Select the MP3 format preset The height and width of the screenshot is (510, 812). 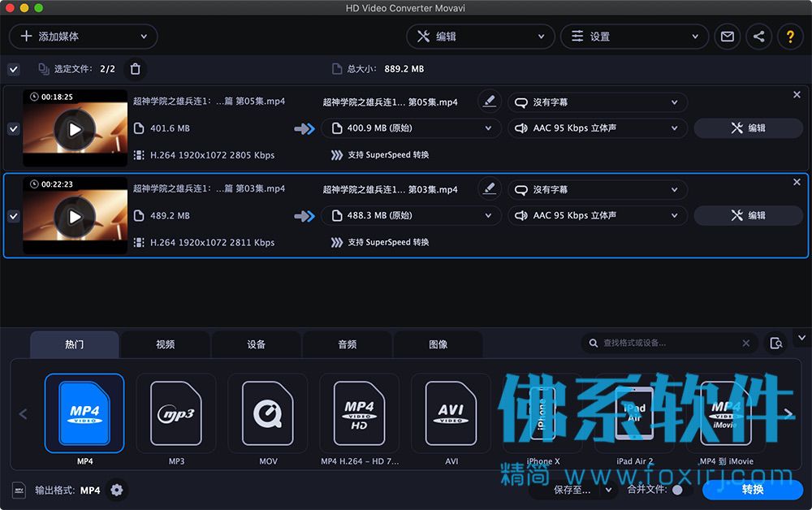[x=176, y=413]
